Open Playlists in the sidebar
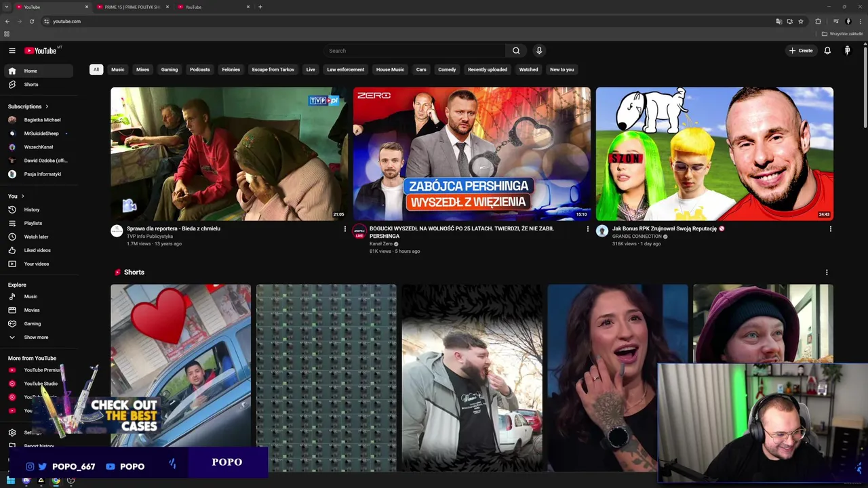 click(x=39, y=223)
